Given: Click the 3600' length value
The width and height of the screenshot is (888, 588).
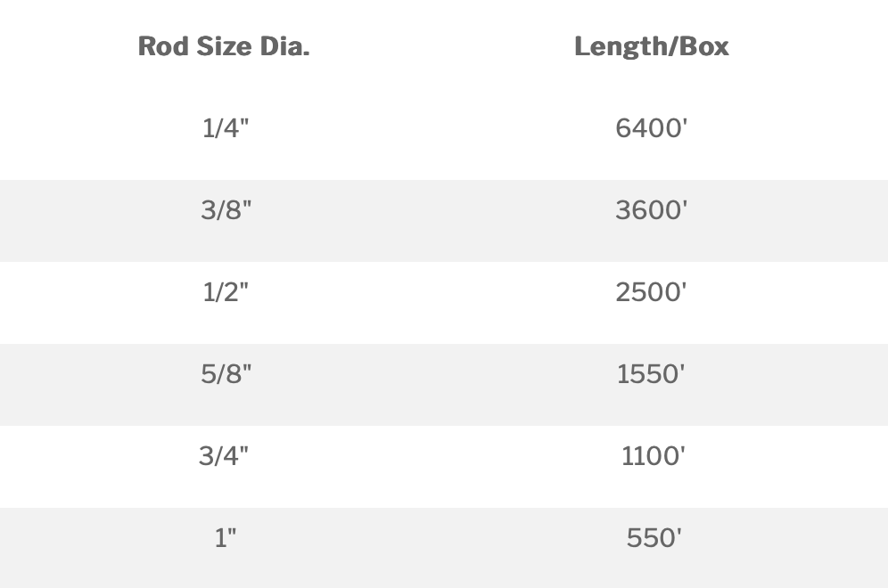Looking at the screenshot, I should tap(652, 210).
